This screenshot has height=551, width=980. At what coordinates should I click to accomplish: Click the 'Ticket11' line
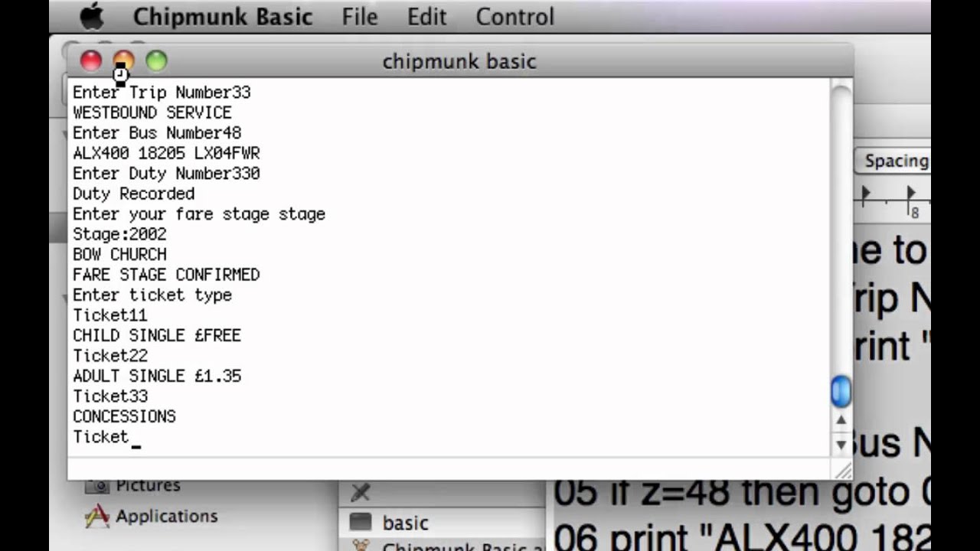[110, 315]
